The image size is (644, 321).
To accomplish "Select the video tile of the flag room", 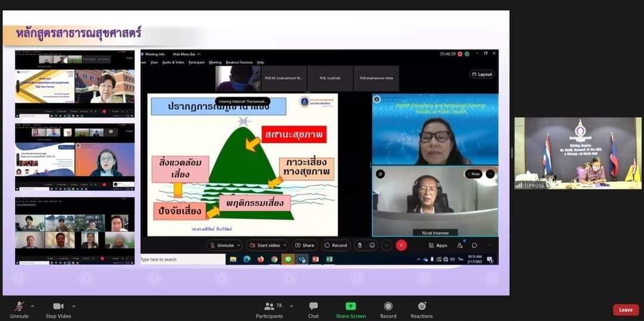I will 577,154.
